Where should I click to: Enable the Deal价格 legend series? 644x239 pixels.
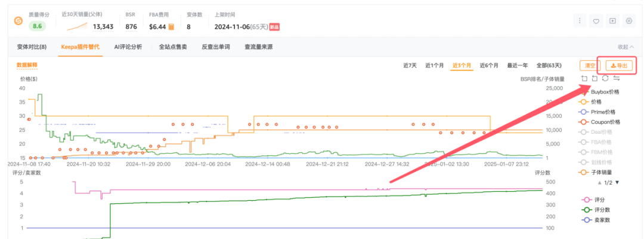point(601,132)
